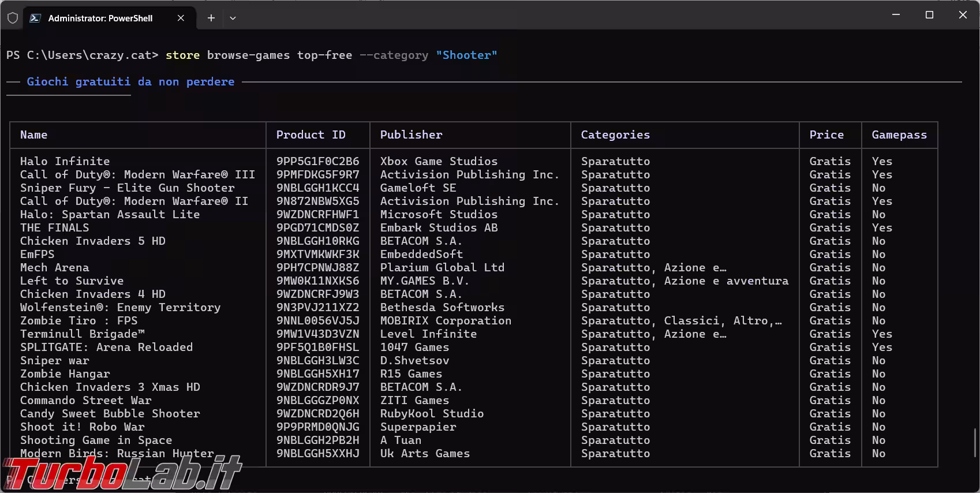The image size is (980, 493).
Task: Click the Product ID column header
Action: [x=311, y=135]
